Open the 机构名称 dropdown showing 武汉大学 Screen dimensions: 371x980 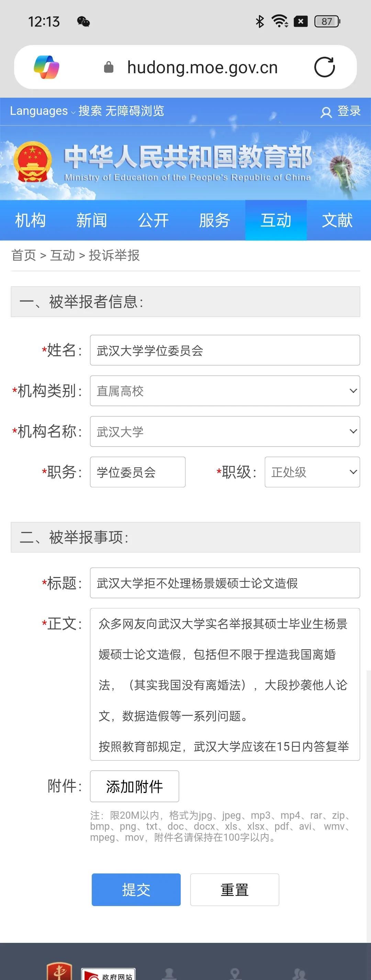coord(225,432)
